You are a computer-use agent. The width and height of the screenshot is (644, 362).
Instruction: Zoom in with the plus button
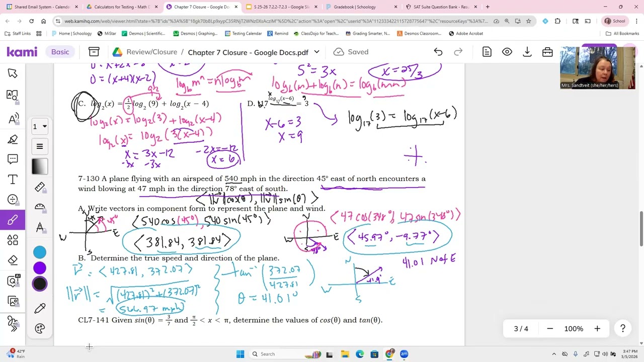(x=597, y=329)
